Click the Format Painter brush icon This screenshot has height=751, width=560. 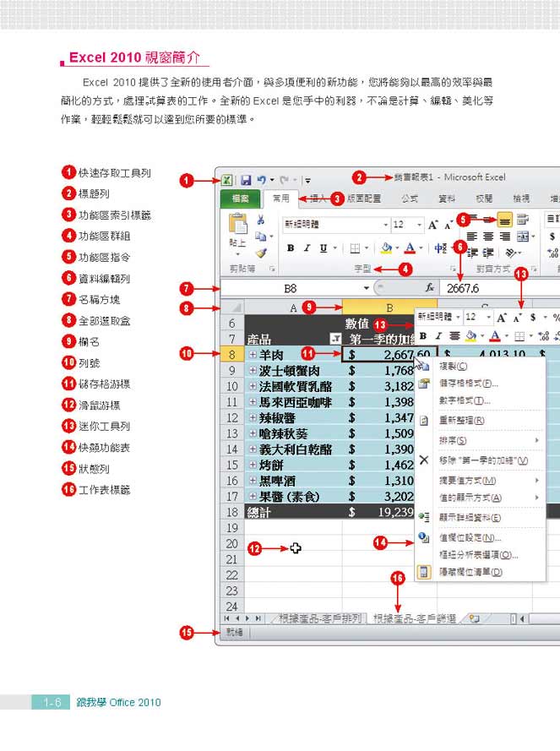(x=261, y=253)
